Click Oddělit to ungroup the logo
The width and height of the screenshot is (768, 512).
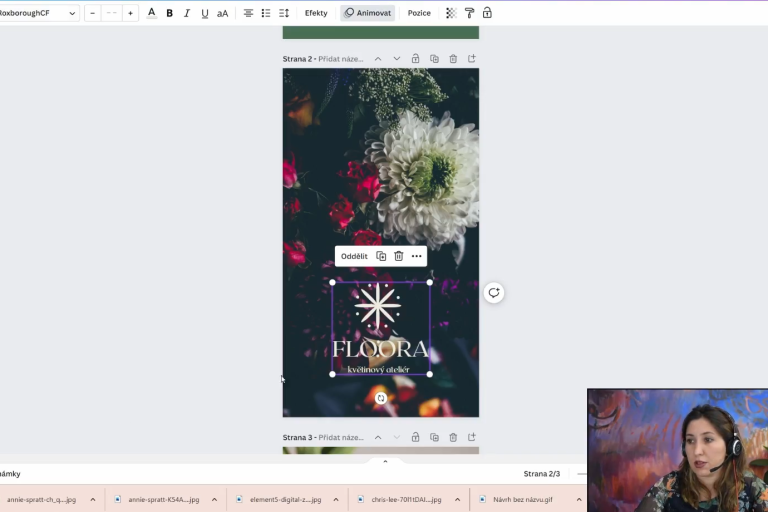tap(354, 256)
